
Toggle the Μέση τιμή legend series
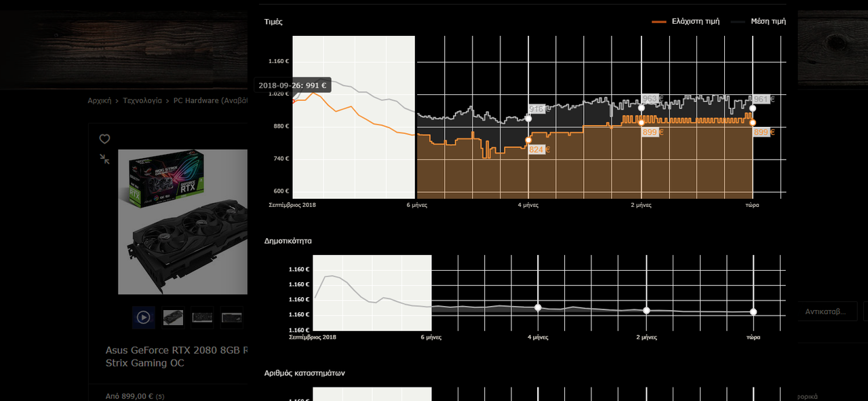tap(758, 22)
